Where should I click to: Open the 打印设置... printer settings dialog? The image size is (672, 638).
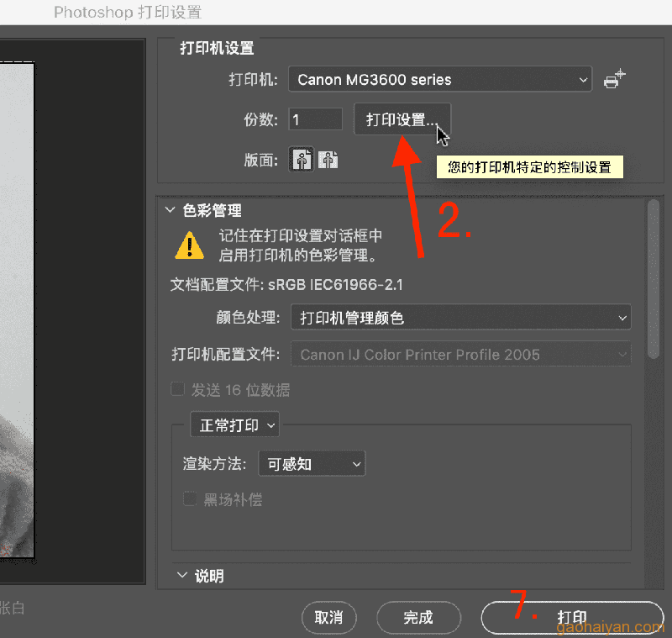pyautogui.click(x=402, y=119)
